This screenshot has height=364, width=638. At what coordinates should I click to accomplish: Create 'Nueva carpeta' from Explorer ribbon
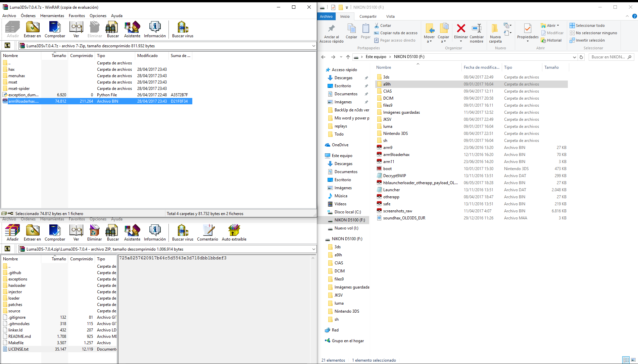[x=495, y=34]
